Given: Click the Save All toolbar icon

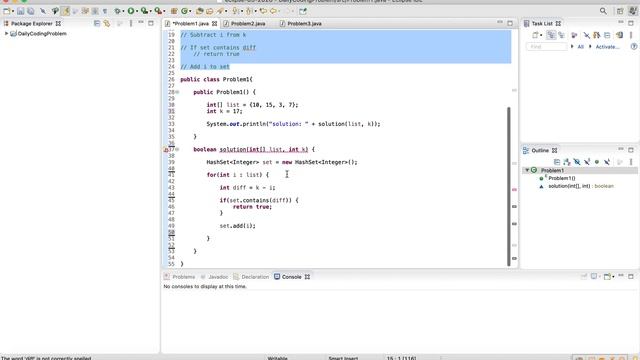Looking at the screenshot, I should (x=31, y=11).
